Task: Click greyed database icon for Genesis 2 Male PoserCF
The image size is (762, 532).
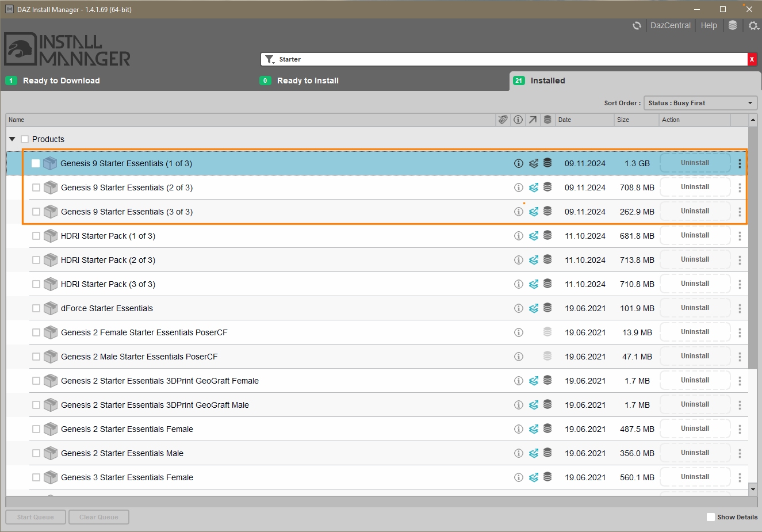Action: pos(547,356)
